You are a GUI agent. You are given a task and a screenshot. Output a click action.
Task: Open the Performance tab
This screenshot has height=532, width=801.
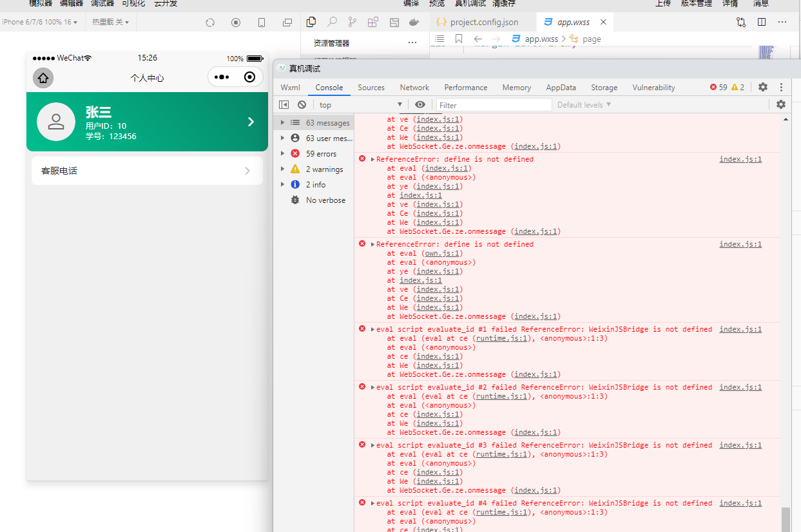(x=466, y=88)
